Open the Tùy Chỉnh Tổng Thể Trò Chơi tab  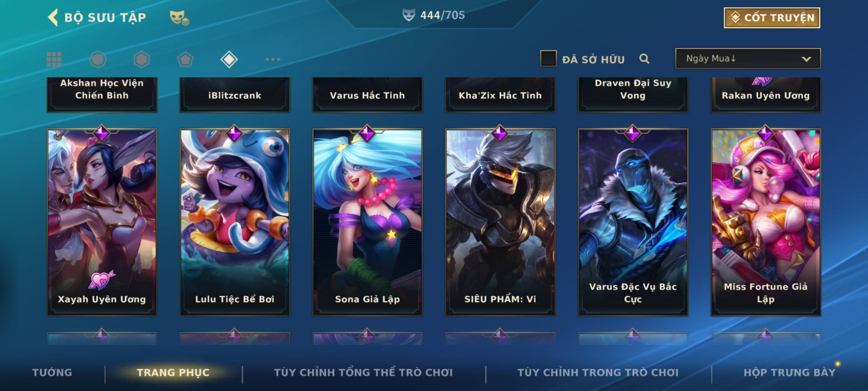point(363,373)
